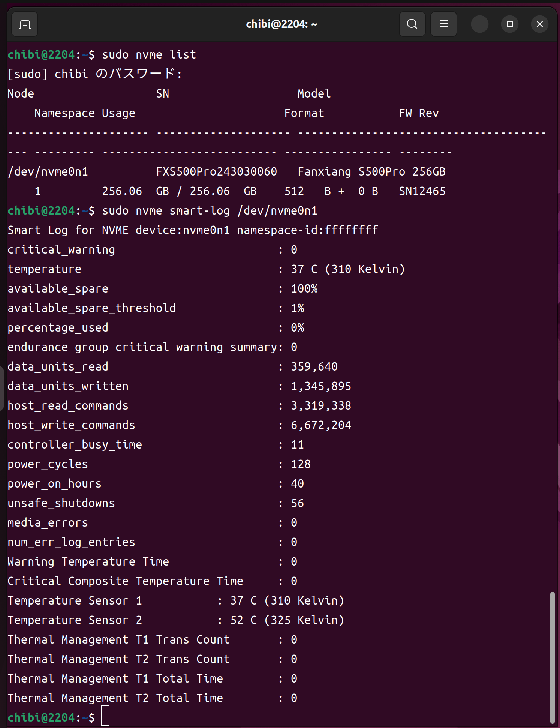Minimize the terminal window
The width and height of the screenshot is (560, 728).
pos(479,24)
